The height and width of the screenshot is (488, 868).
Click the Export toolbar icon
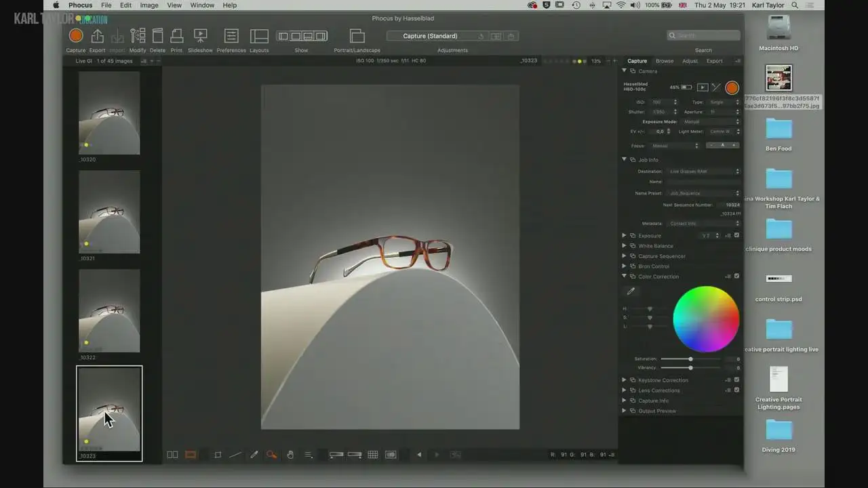[97, 36]
